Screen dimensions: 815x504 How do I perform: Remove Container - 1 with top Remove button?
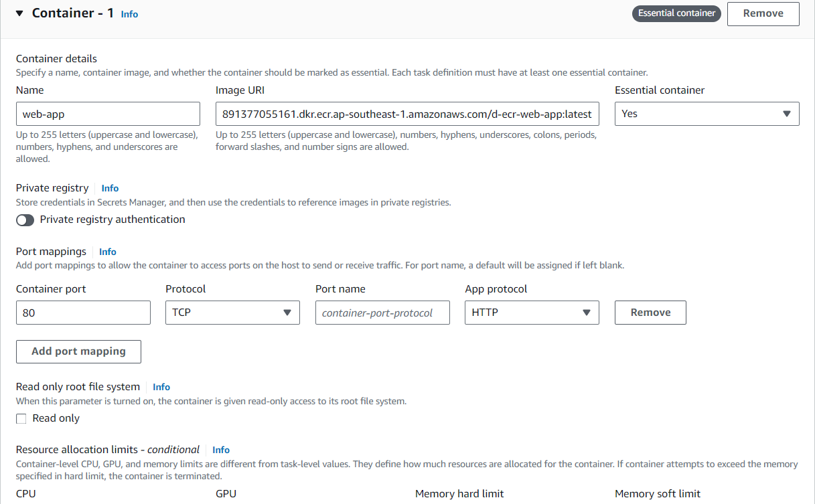763,13
